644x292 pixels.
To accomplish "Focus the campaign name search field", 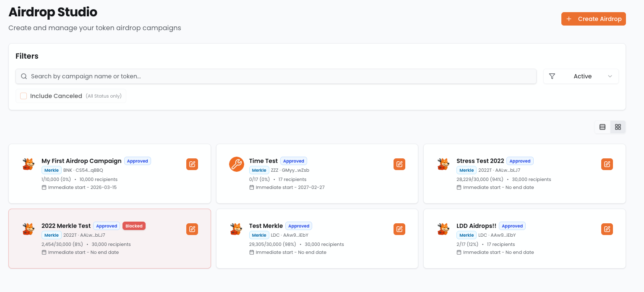I will (276, 76).
